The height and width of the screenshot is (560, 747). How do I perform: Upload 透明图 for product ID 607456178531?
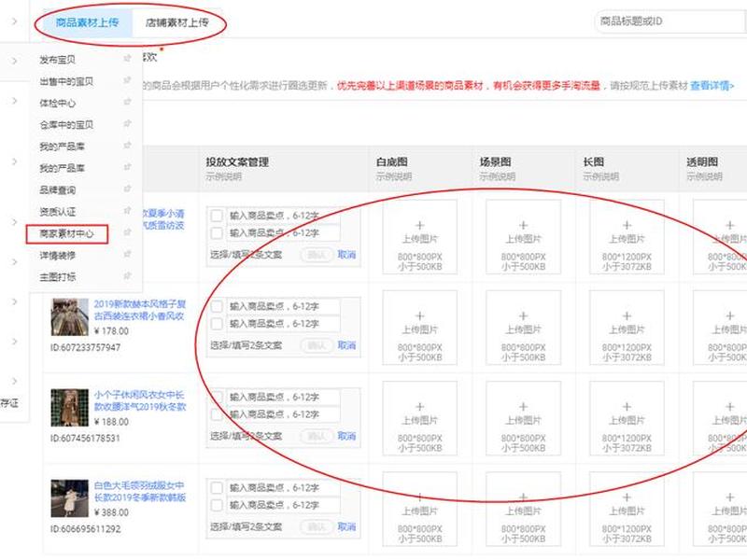[x=720, y=418]
